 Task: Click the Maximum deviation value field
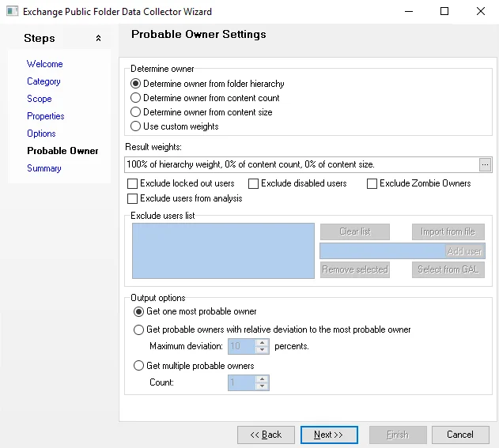[241, 346]
